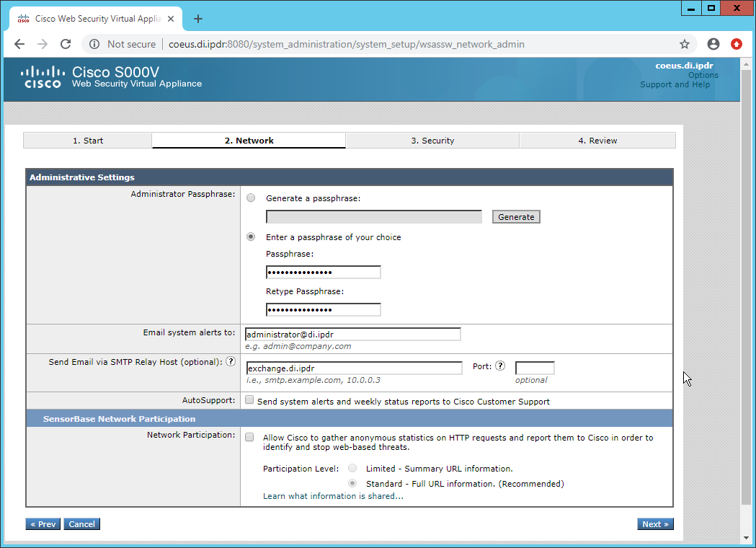Focus the generated passphrase field
This screenshot has height=548, width=756.
tap(373, 217)
